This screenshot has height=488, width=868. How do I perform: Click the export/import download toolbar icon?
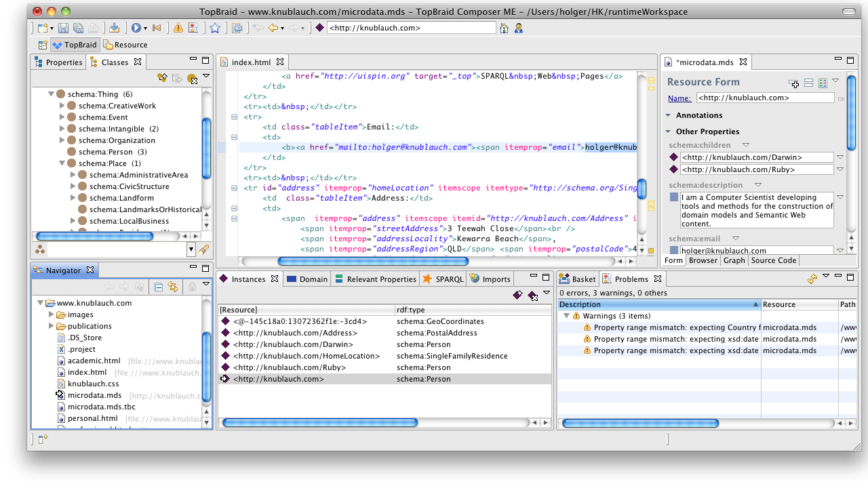(115, 28)
